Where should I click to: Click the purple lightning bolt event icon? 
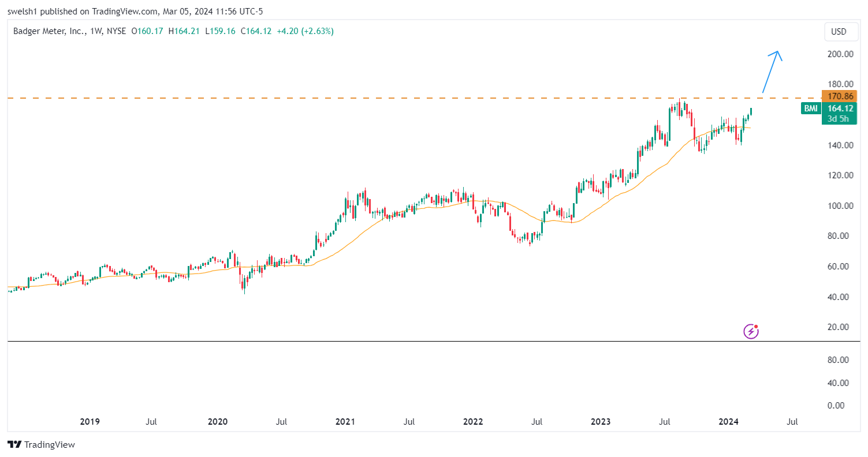tap(751, 331)
